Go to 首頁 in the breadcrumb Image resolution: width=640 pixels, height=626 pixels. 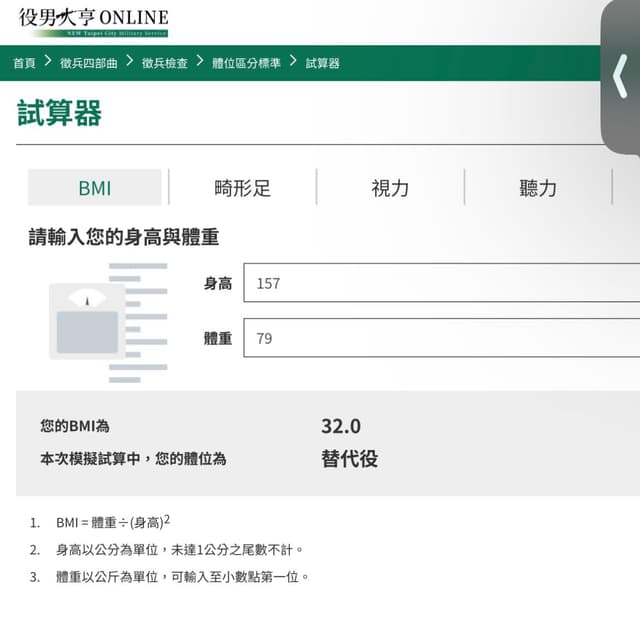point(24,63)
